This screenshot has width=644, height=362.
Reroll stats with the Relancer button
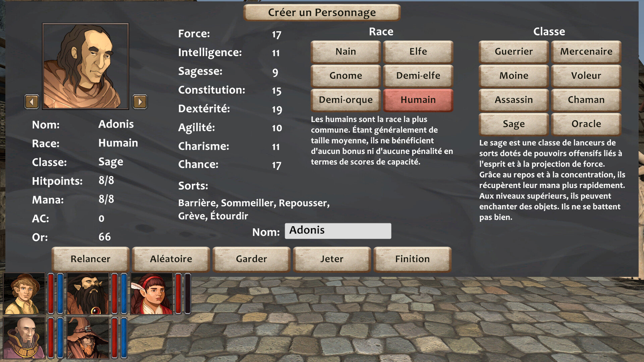(x=91, y=259)
